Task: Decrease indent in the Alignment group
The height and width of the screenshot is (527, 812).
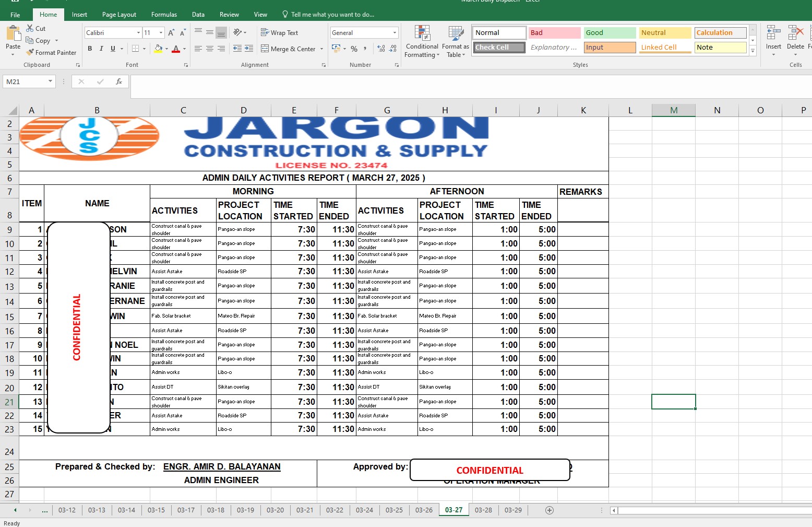Action: tap(237, 49)
